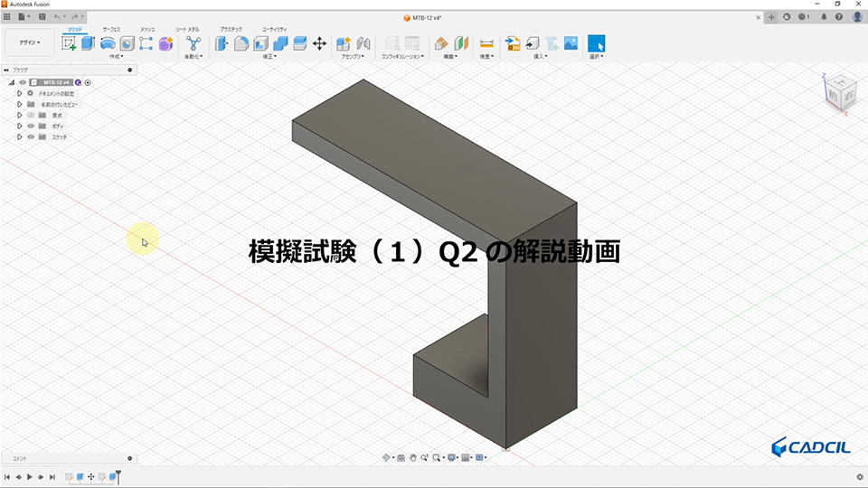Switch to the ソリッド tab

click(x=75, y=29)
